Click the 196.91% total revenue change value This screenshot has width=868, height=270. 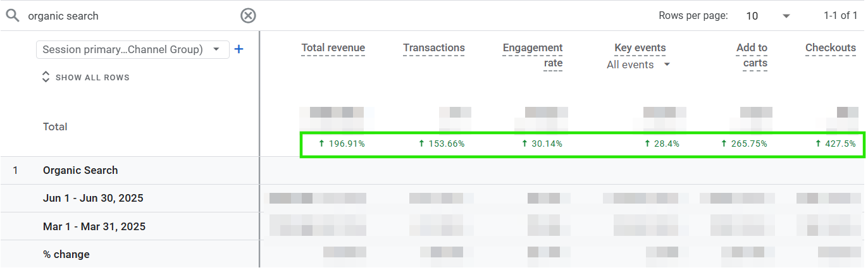(x=342, y=144)
